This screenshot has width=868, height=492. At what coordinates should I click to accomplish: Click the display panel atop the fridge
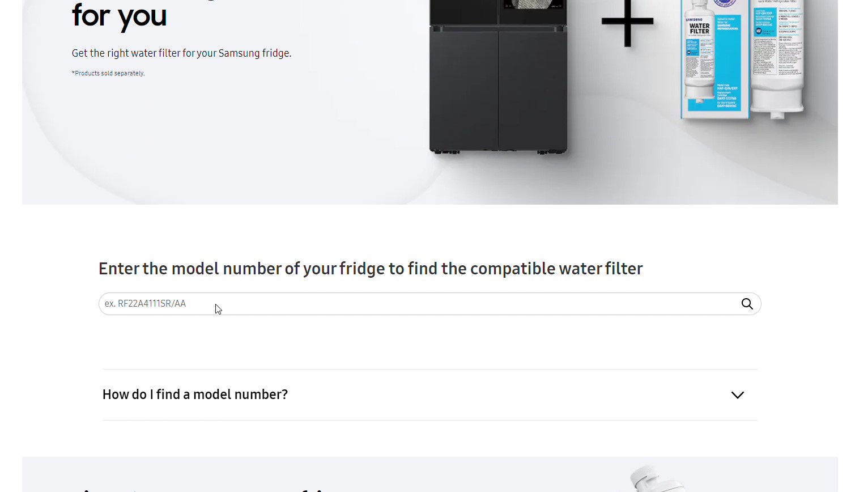point(533,5)
